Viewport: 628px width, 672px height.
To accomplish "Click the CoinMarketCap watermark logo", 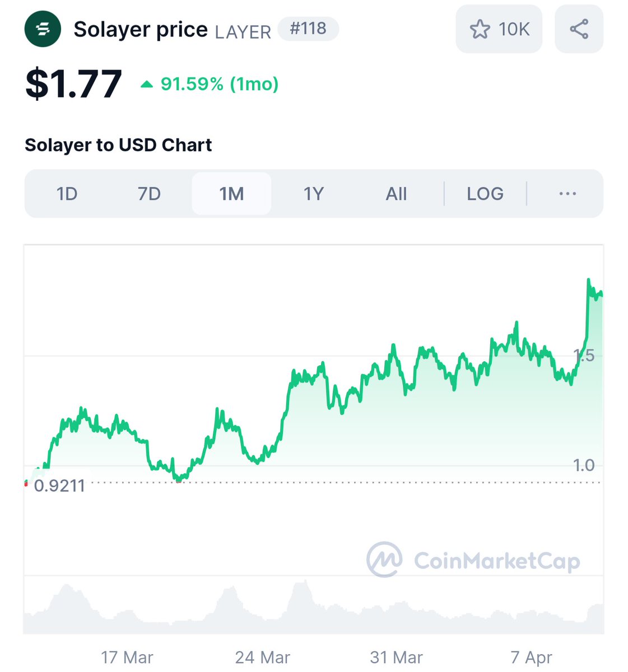I will pyautogui.click(x=473, y=559).
